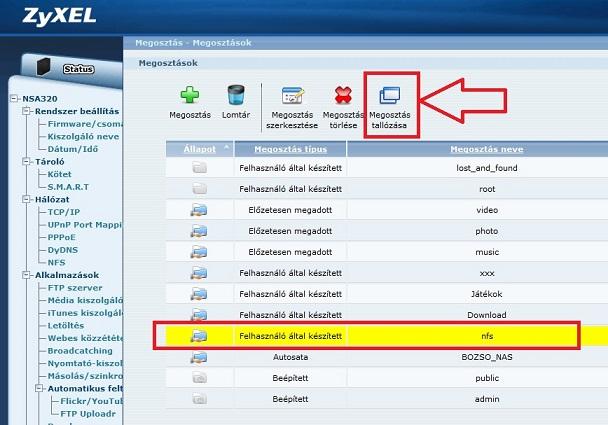Collapse the NSA320 tree node
The width and height of the screenshot is (608, 425).
point(14,98)
